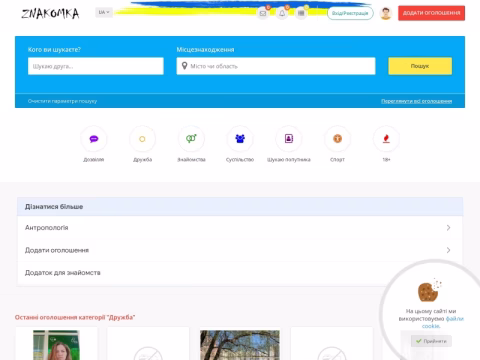Select the Дозвілля category icon
The width and height of the screenshot is (480, 360).
coord(94,139)
